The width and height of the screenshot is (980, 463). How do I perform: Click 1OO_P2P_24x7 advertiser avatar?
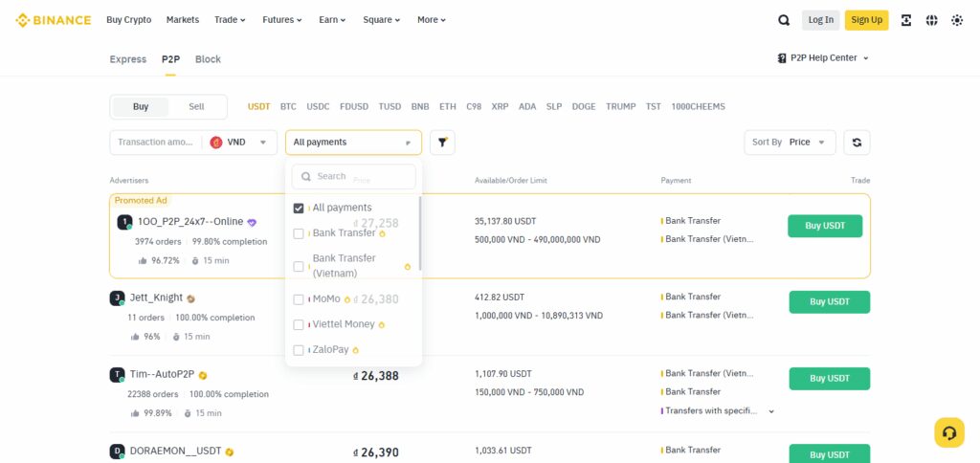tap(125, 223)
